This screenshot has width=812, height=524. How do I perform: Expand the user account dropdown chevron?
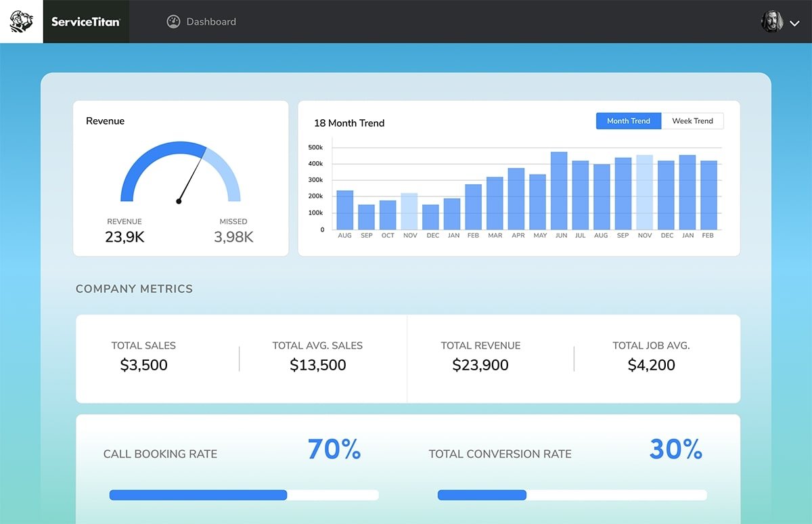coord(795,23)
